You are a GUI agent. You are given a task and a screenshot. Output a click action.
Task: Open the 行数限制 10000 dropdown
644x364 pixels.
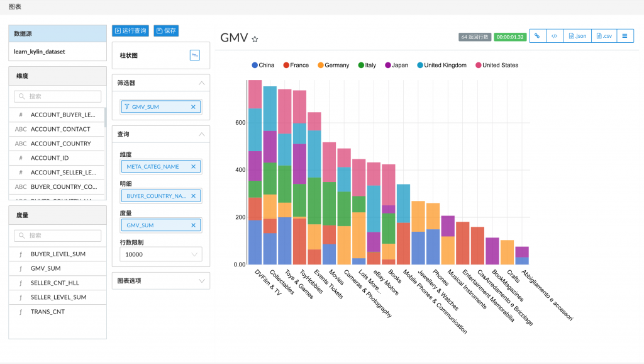click(161, 254)
